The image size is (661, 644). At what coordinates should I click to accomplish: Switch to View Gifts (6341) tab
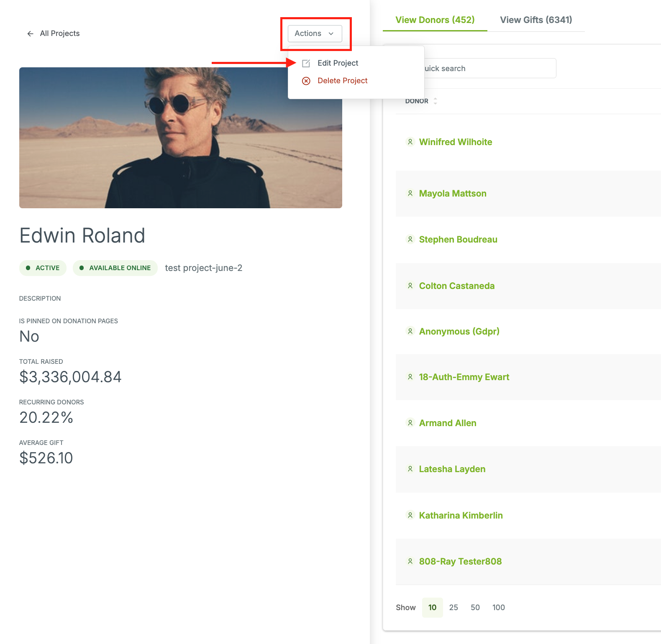tap(536, 20)
